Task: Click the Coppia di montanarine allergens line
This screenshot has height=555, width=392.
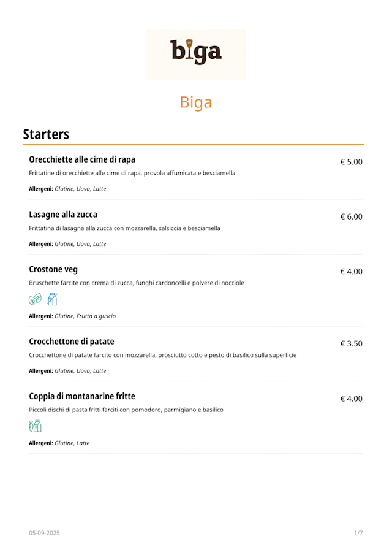Action: [59, 443]
